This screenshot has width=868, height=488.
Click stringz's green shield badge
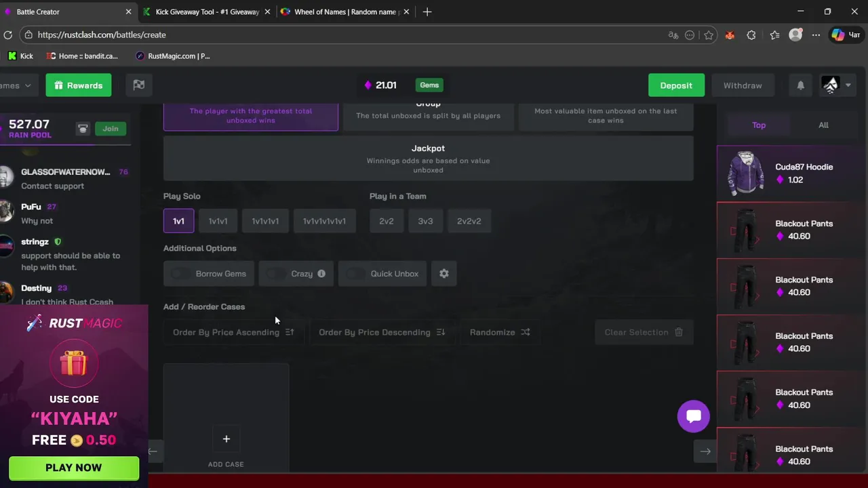(x=58, y=242)
